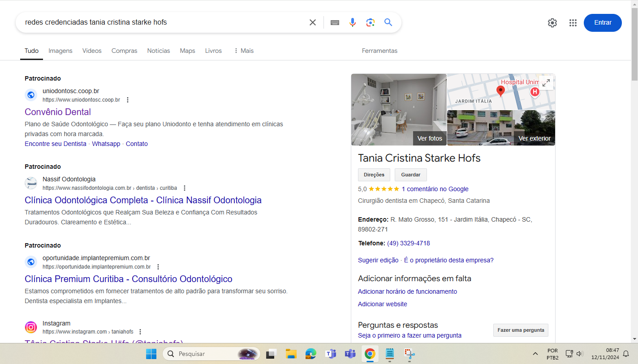Image resolution: width=638 pixels, height=364 pixels.
Task: Open the on-screen keyboard input tool
Action: (335, 22)
